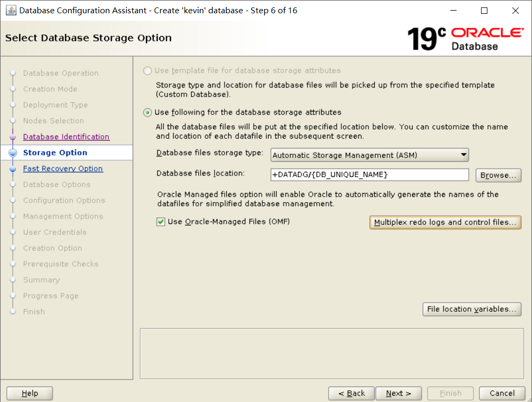Viewport: 532px width, 402px height.
Task: Click Summary step label
Action: (x=41, y=280)
